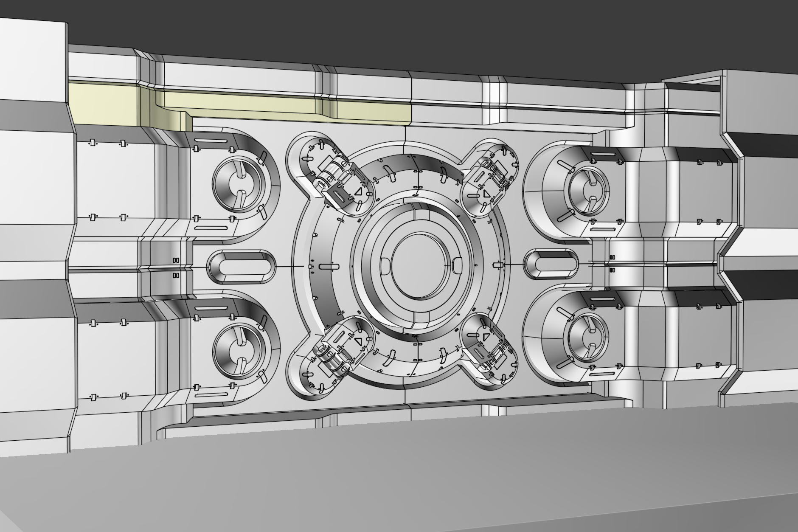Pick the upper-right latch triangle marker

click(486, 194)
